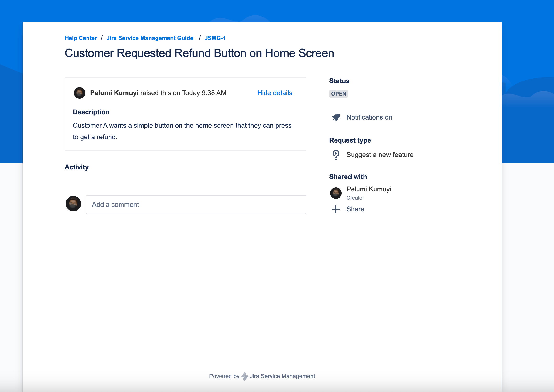Click the plus icon next to Share
The height and width of the screenshot is (392, 554).
tap(336, 209)
